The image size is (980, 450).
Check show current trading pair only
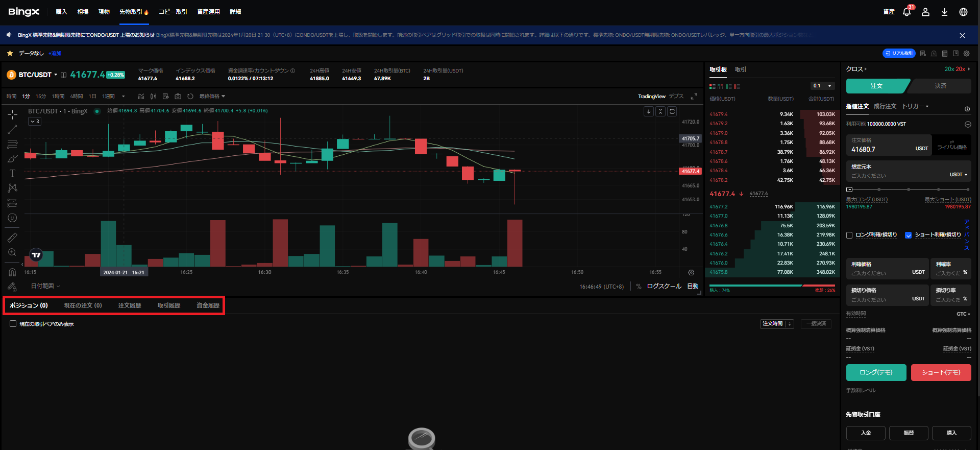13,324
